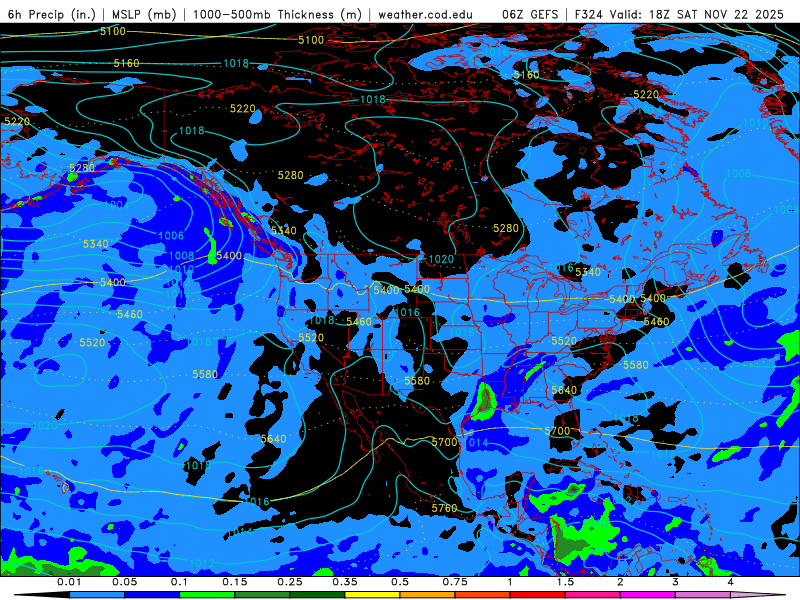800x600 pixels.
Task: Select the red 1 to 1.5 legend swatch
Action: point(538,595)
